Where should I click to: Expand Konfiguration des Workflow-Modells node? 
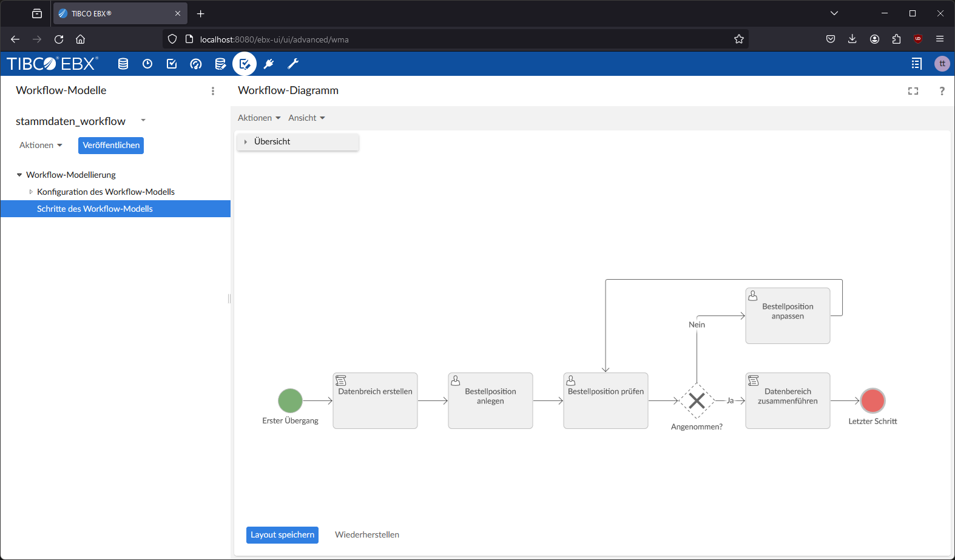point(31,192)
